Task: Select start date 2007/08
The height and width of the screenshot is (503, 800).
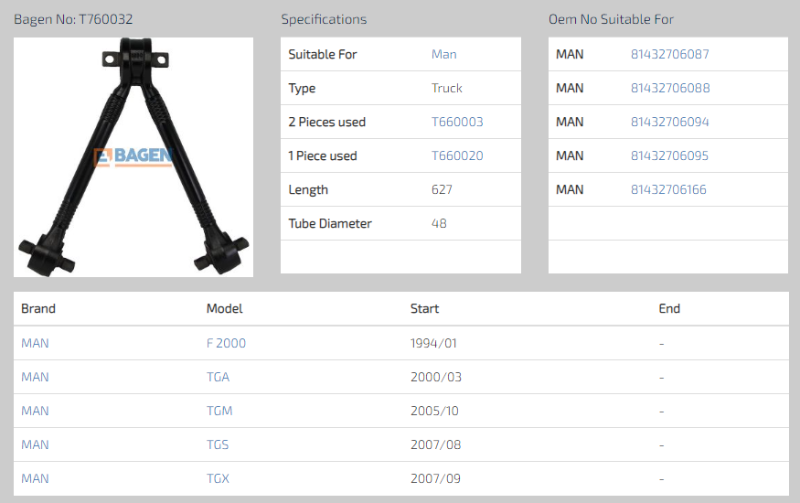Action: click(x=436, y=445)
